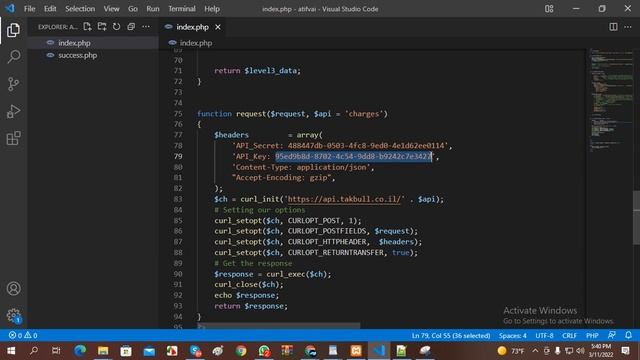The height and width of the screenshot is (360, 640).
Task: Open the Selection menu
Action: (80, 9)
